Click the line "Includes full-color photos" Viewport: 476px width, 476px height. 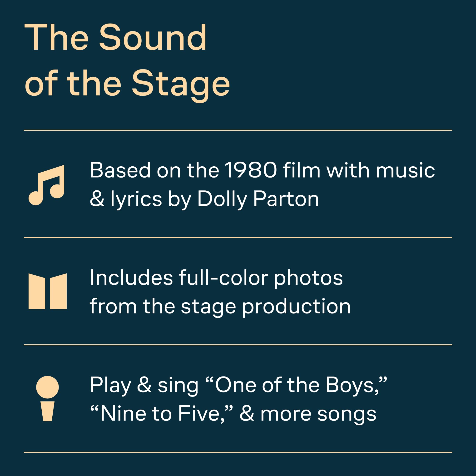click(x=216, y=278)
